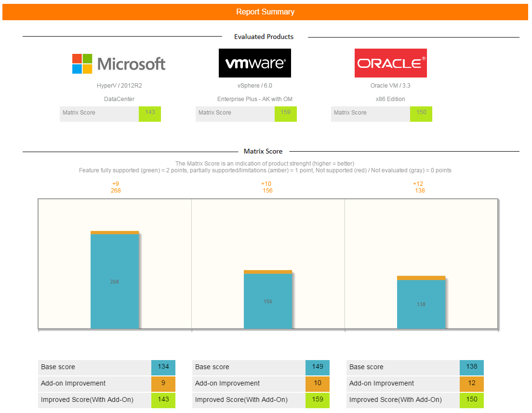Select the green 159 Improved Score cell
This screenshot has width=532, height=413.
coord(318,400)
